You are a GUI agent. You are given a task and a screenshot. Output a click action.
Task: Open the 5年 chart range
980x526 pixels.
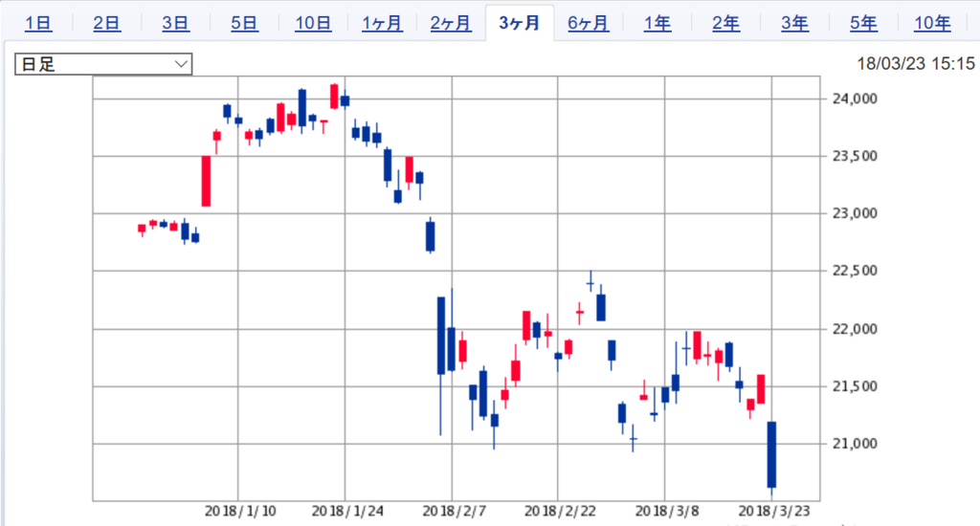point(864,24)
